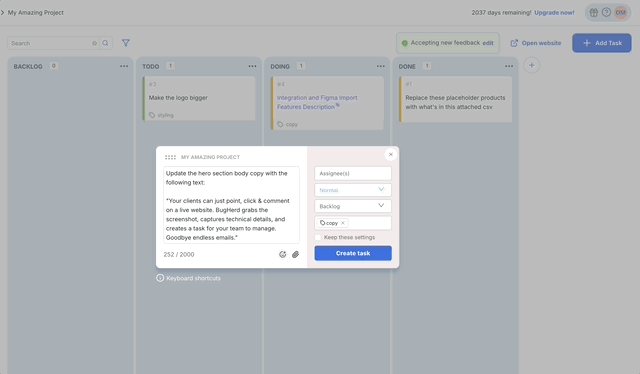Open the Make the logo bigger card

(199, 98)
